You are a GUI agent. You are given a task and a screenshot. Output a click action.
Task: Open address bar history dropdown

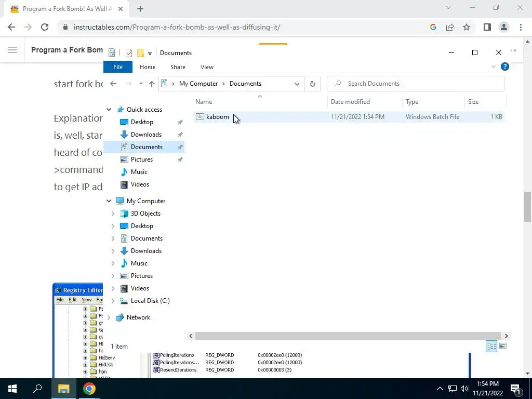click(297, 84)
